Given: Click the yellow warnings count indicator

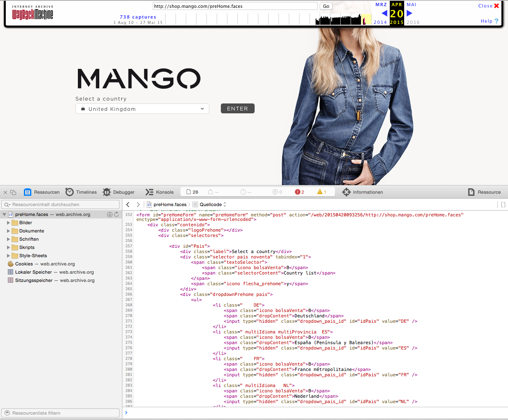Looking at the screenshot, I should coord(321,192).
